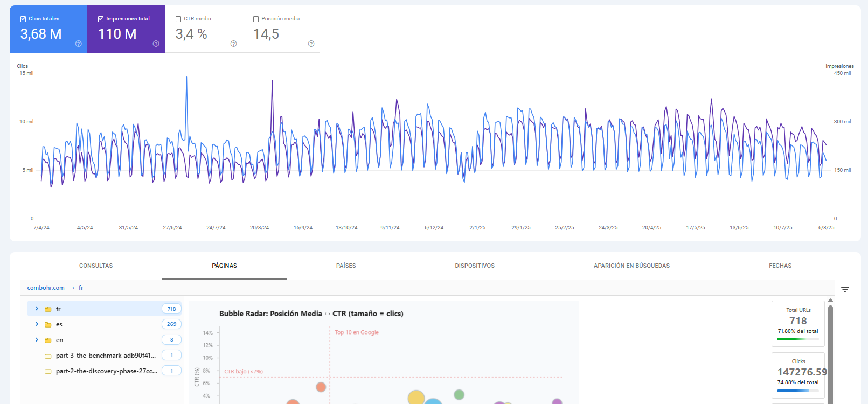Open help icon on Impresiones totales card

pos(156,44)
